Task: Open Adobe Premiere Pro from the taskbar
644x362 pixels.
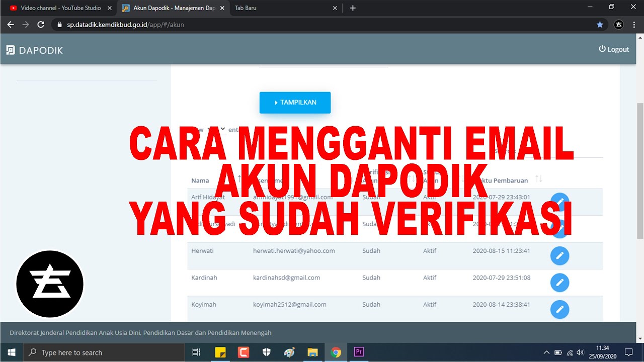Action: [359, 352]
